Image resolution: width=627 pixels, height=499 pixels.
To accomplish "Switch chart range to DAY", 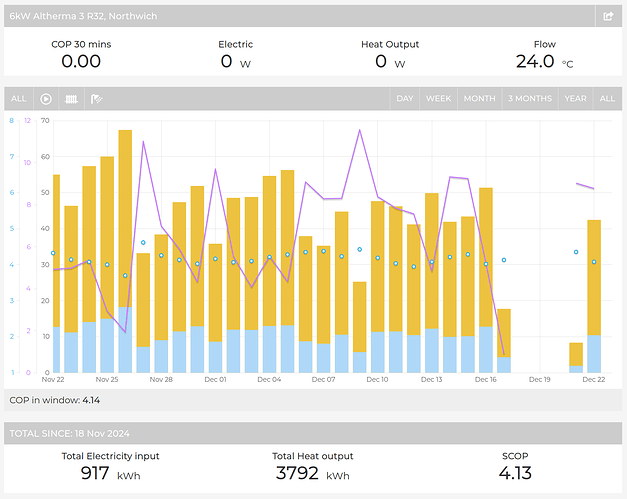I will [405, 99].
